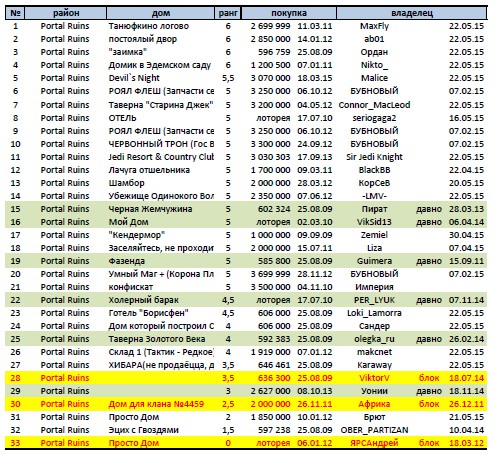Click the 'владелец' column header

click(412, 13)
